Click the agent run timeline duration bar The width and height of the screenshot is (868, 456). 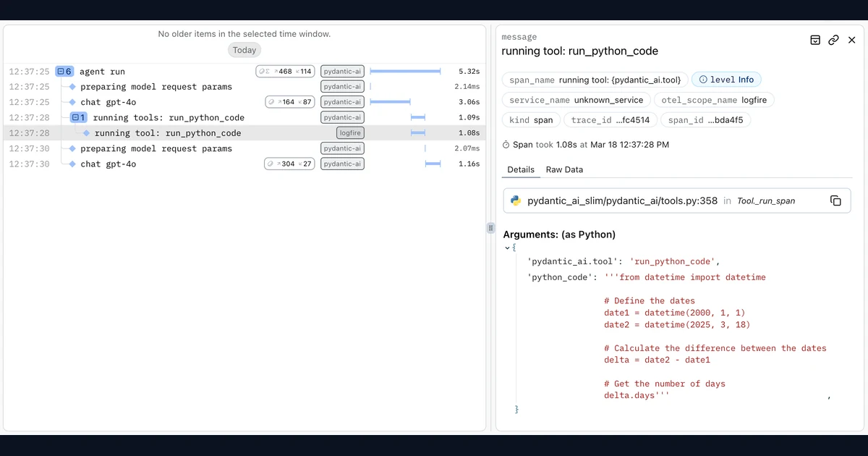click(405, 71)
